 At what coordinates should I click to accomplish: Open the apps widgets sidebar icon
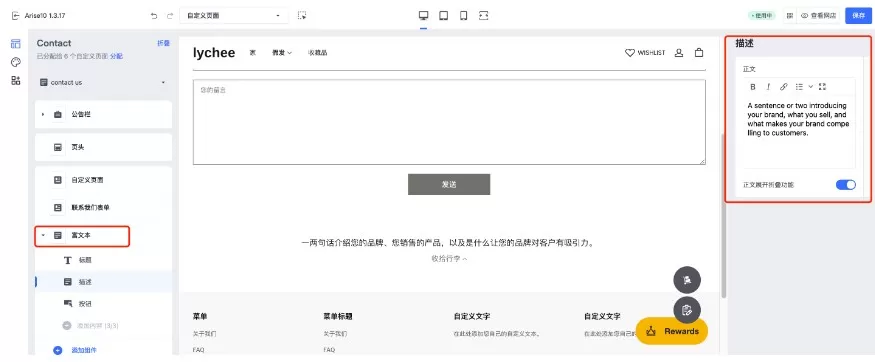click(16, 80)
